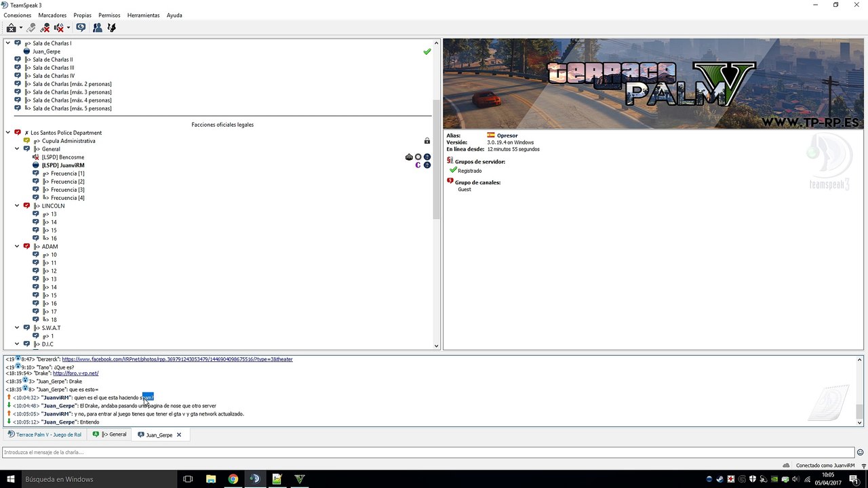Open the contacts list toolbar icon
Image resolution: width=868 pixels, height=488 pixels.
pyautogui.click(x=98, y=28)
